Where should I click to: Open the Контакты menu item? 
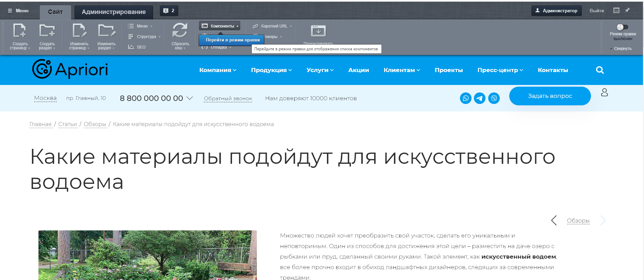(x=552, y=70)
